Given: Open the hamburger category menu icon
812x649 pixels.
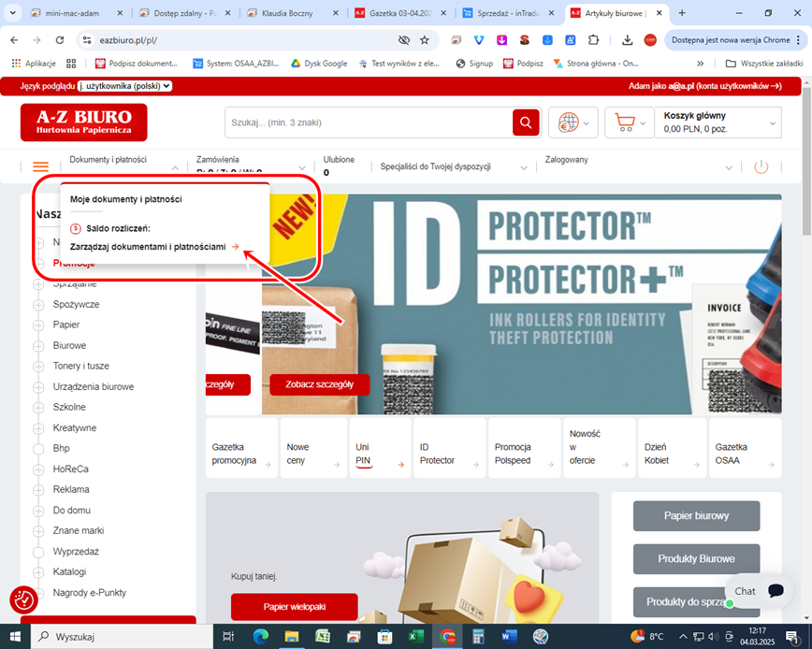Looking at the screenshot, I should tap(40, 166).
